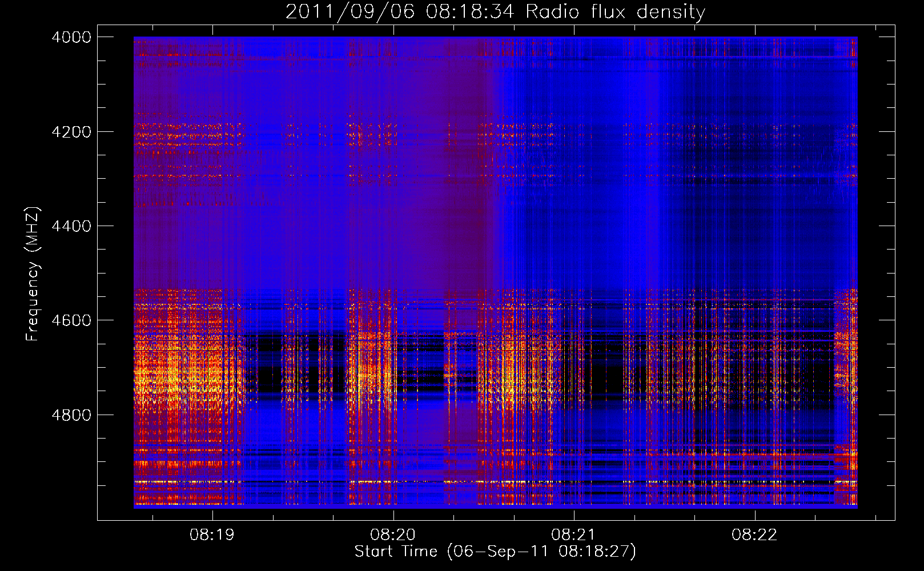Select the 4600 frequency tick label
The width and height of the screenshot is (924, 571).
pos(71,320)
